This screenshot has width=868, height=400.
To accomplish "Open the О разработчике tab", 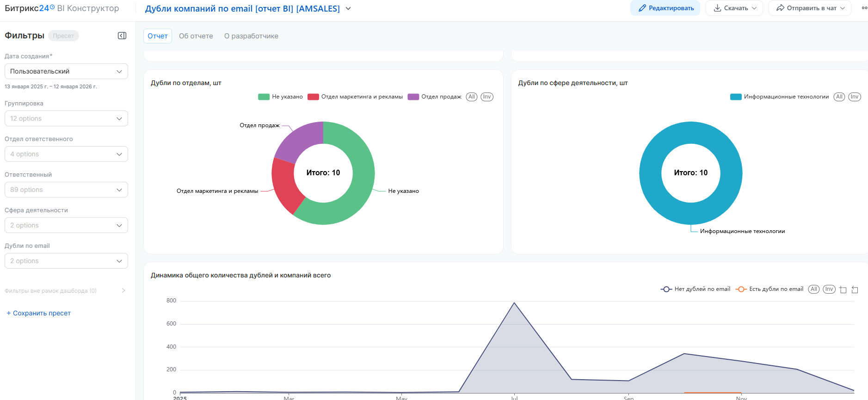I will point(251,36).
